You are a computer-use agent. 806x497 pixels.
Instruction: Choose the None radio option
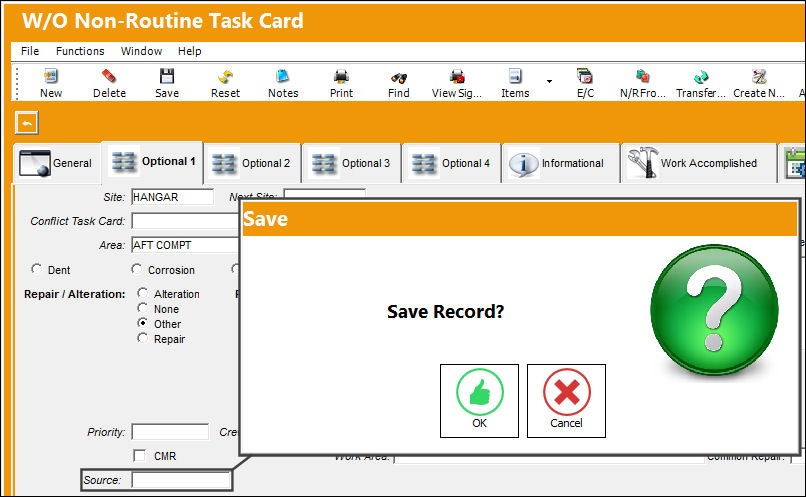click(142, 308)
